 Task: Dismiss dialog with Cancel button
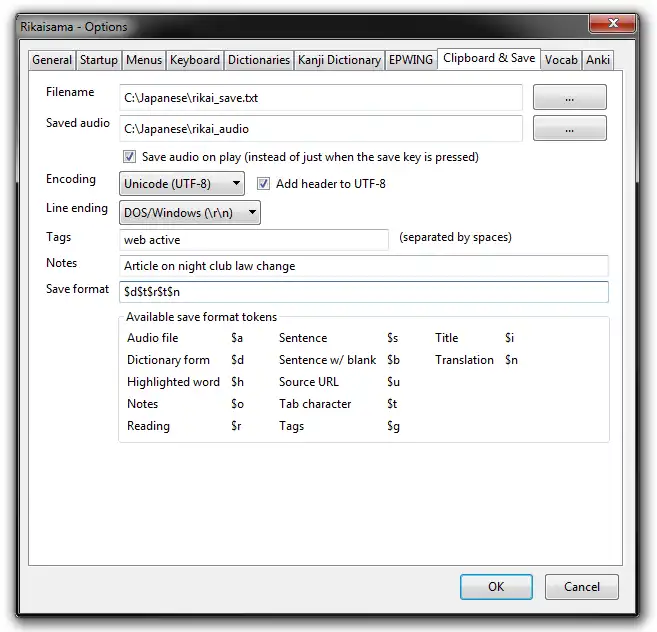click(582, 587)
